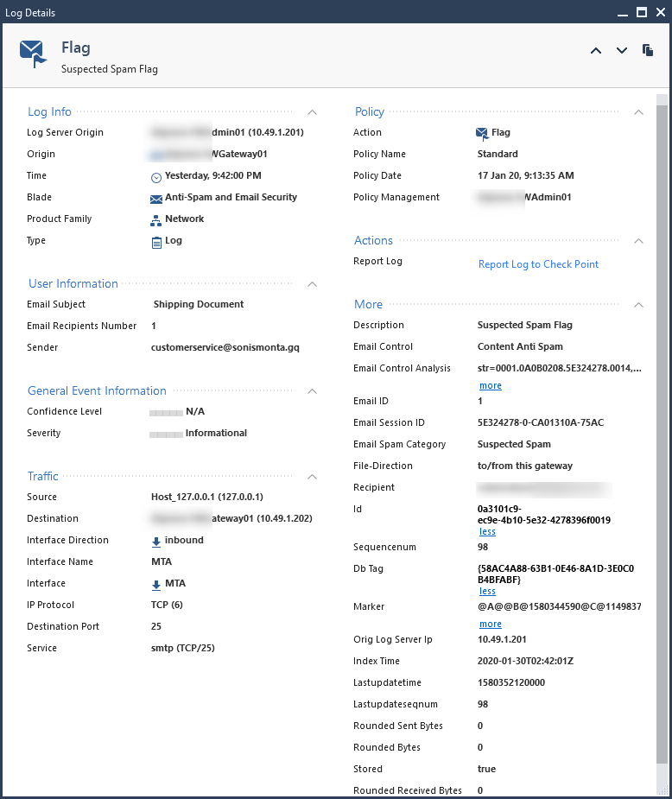The image size is (672, 799).
Task: Click the MTA interface icon
Action: click(x=156, y=583)
